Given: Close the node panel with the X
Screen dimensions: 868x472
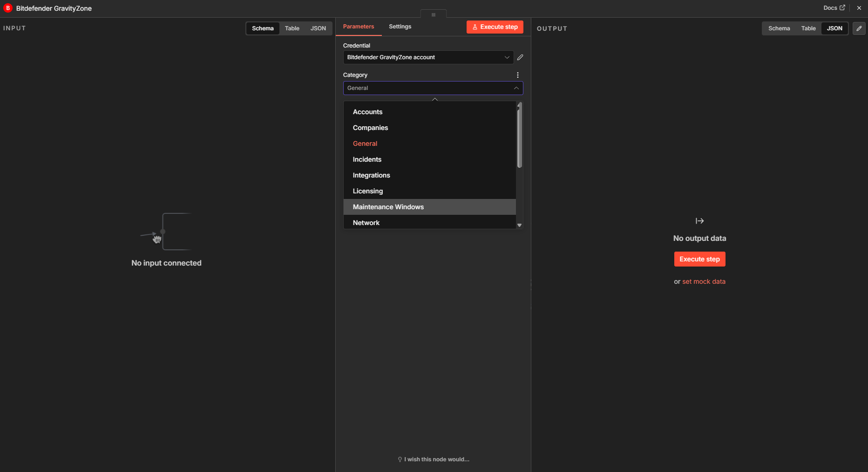Looking at the screenshot, I should [x=859, y=8].
